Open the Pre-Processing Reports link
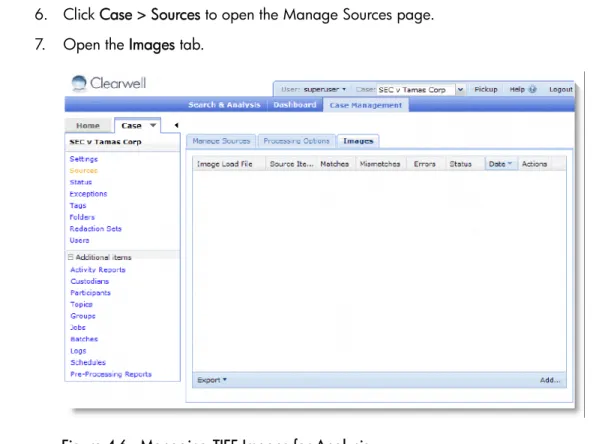Viewport: 593px width, 444px height. pyautogui.click(x=111, y=374)
